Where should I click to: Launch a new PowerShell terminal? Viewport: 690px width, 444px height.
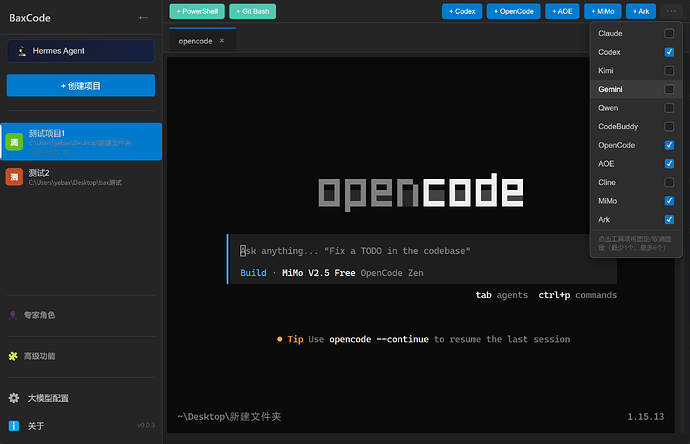click(x=197, y=11)
